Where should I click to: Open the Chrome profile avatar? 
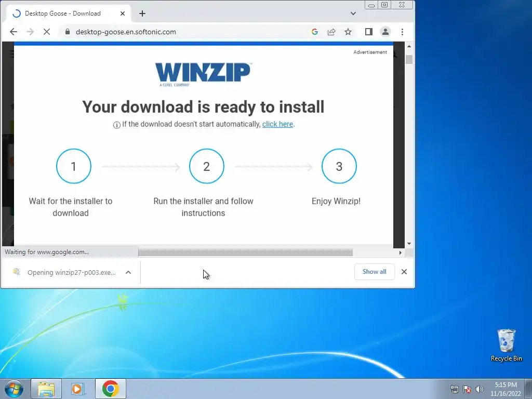[385, 32]
